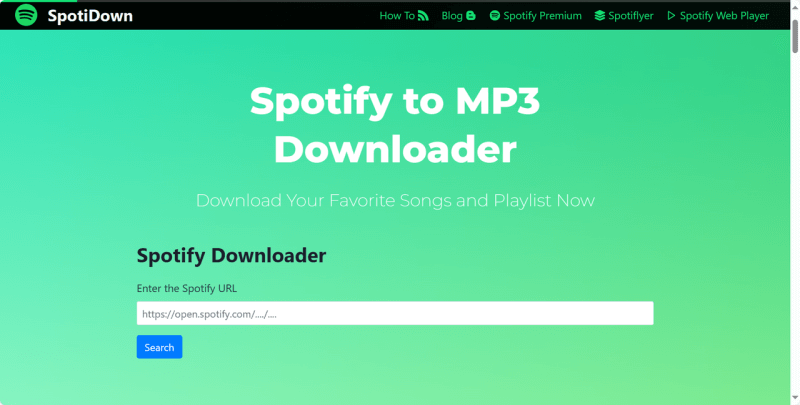The image size is (800, 405).
Task: Go to the Spotify Premium page
Action: tap(536, 16)
